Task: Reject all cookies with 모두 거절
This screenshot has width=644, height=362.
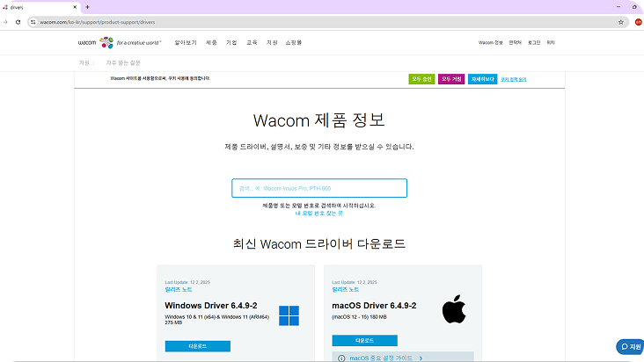Action: pyautogui.click(x=451, y=79)
